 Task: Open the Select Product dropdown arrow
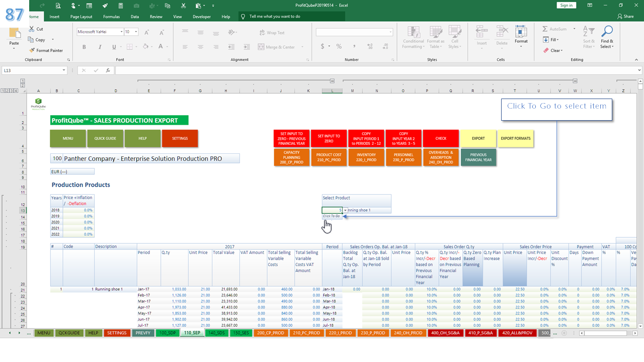point(345,210)
